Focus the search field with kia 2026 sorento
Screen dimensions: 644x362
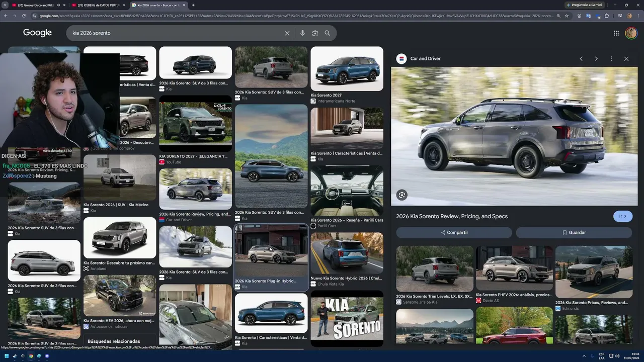tap(176, 33)
